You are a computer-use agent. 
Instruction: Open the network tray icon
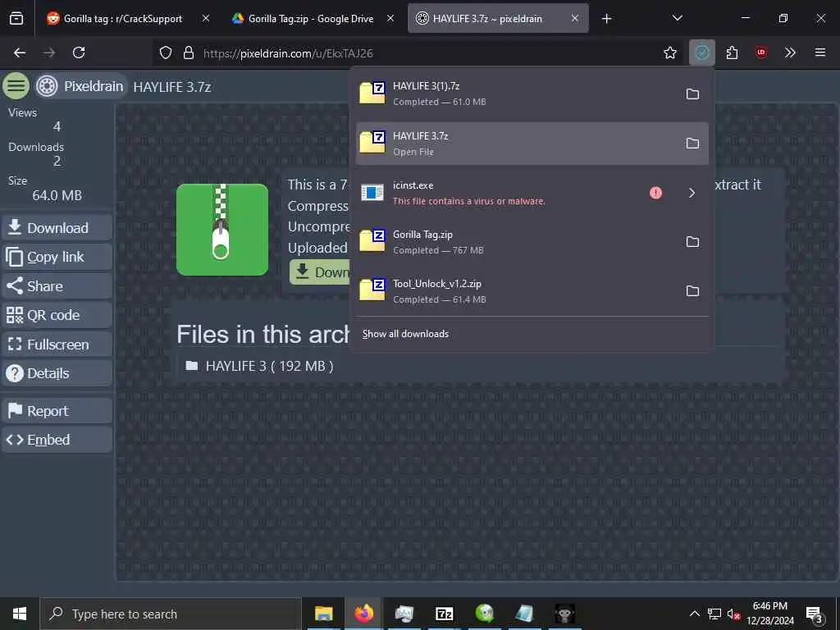click(x=714, y=614)
